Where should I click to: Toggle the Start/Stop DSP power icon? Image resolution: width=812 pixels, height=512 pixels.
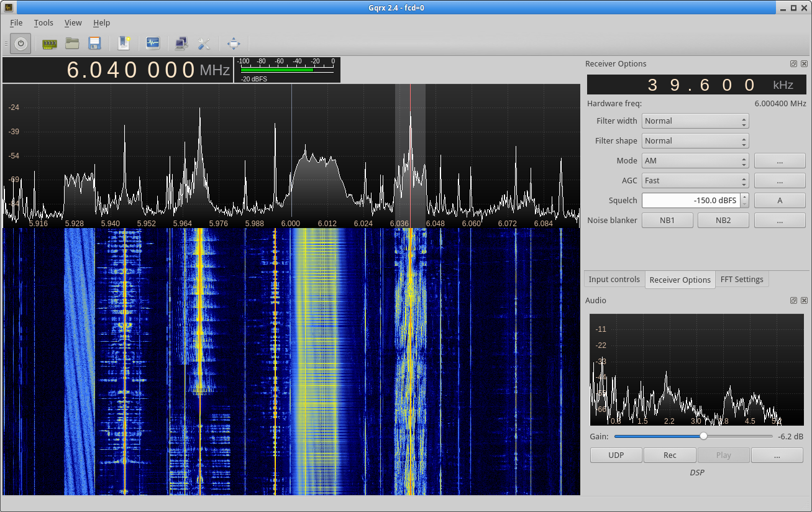coord(20,43)
